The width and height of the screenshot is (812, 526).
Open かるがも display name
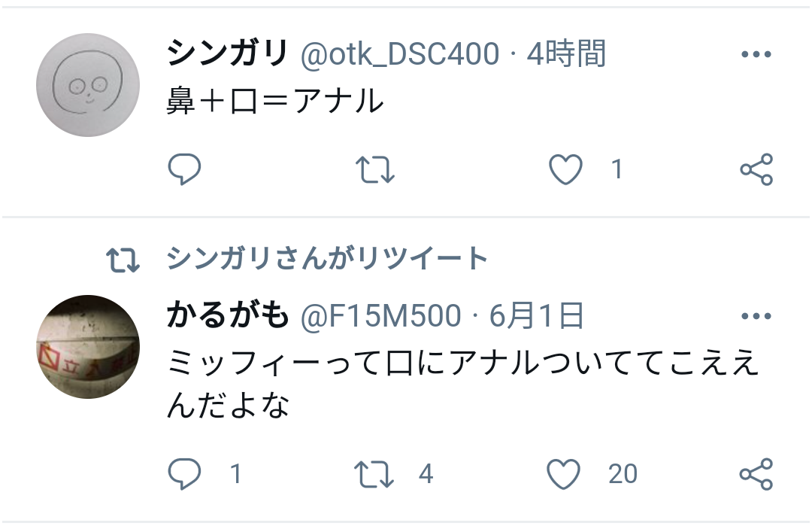227,315
